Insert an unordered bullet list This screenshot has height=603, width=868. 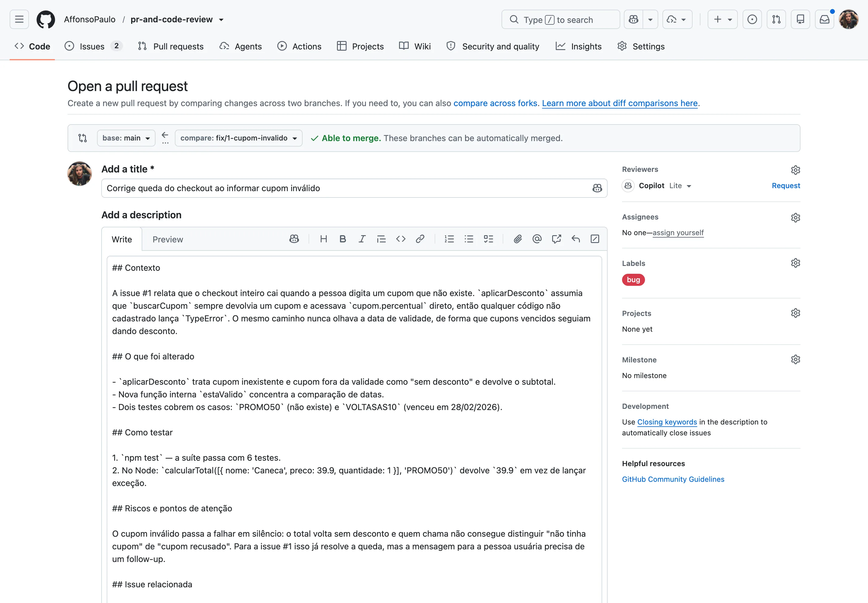pos(469,239)
